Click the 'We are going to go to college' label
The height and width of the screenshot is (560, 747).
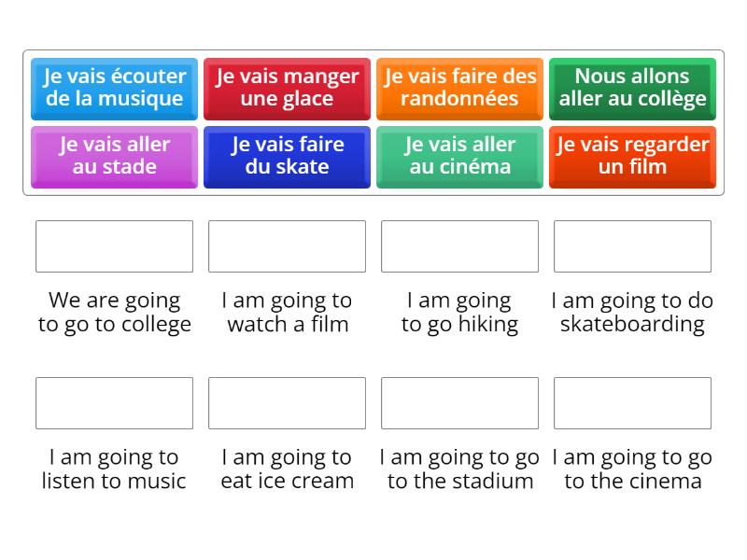click(x=114, y=313)
